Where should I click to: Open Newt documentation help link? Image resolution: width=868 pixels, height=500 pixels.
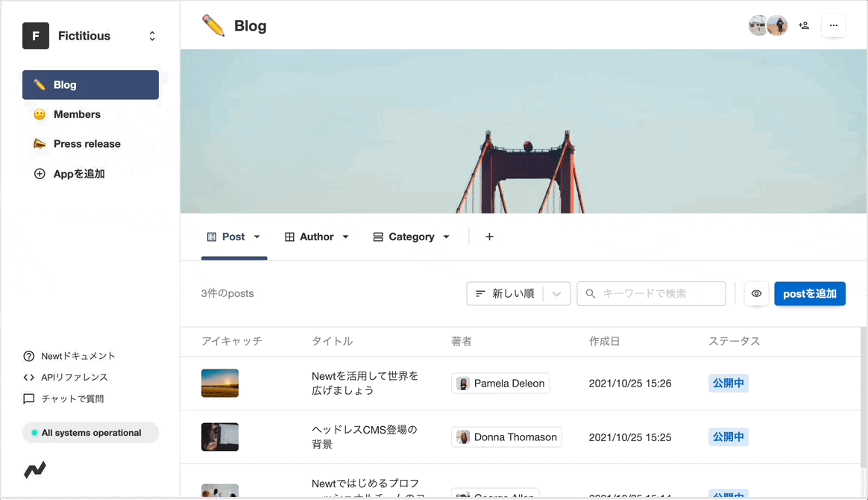click(69, 356)
